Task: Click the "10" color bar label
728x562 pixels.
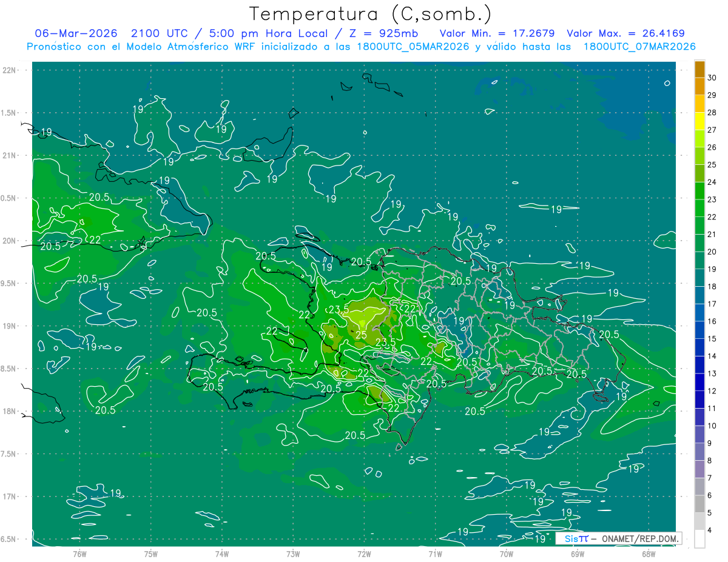Action: [712, 426]
